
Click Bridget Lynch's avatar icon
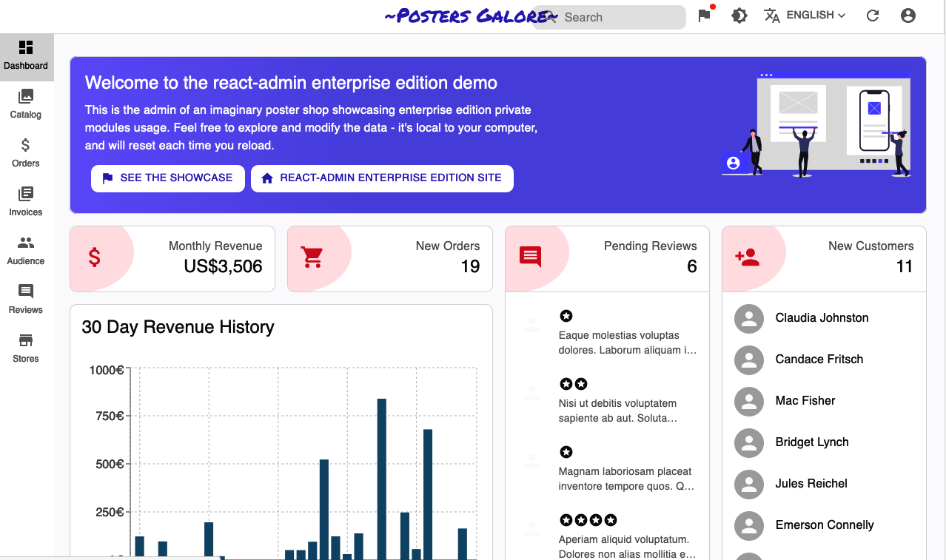click(749, 443)
